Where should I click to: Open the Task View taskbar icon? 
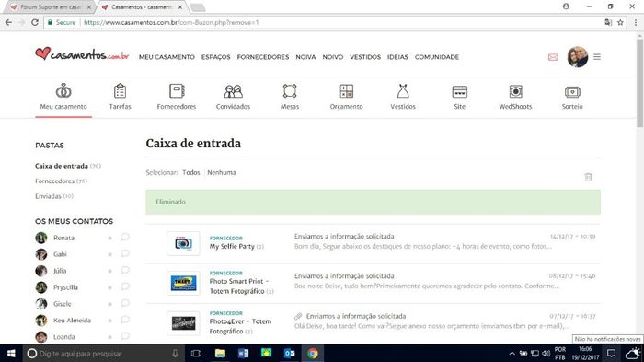(196, 354)
